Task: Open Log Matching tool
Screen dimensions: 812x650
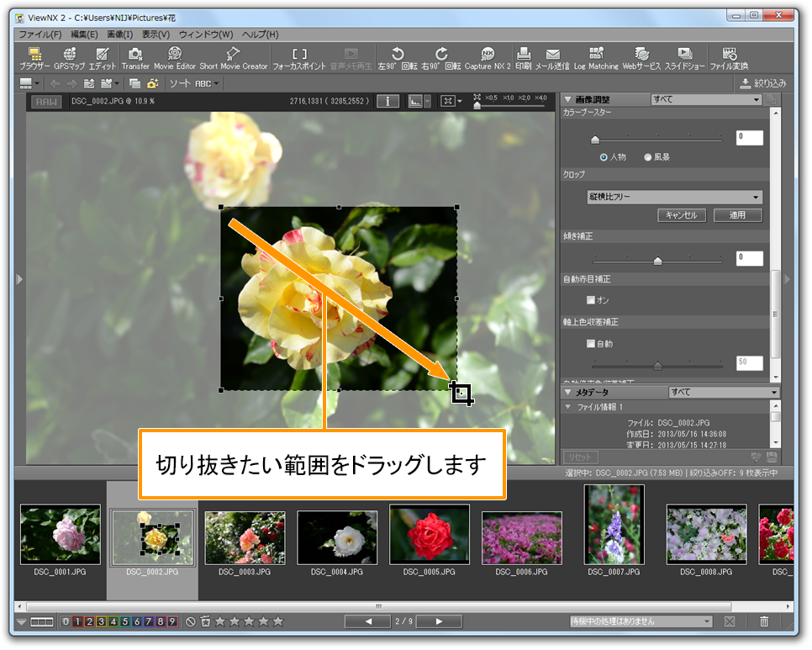Action: click(x=596, y=59)
